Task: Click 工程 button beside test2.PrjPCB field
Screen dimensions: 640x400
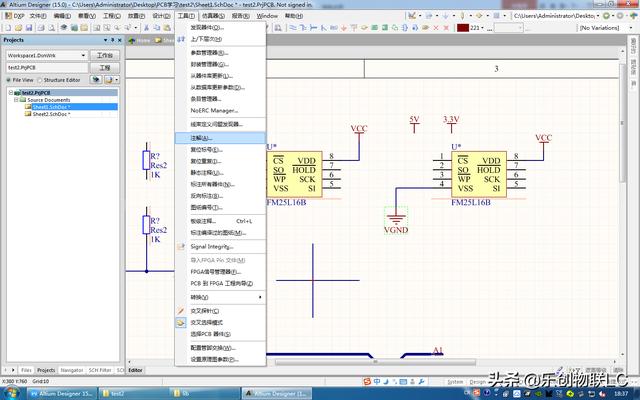Action: click(x=104, y=67)
